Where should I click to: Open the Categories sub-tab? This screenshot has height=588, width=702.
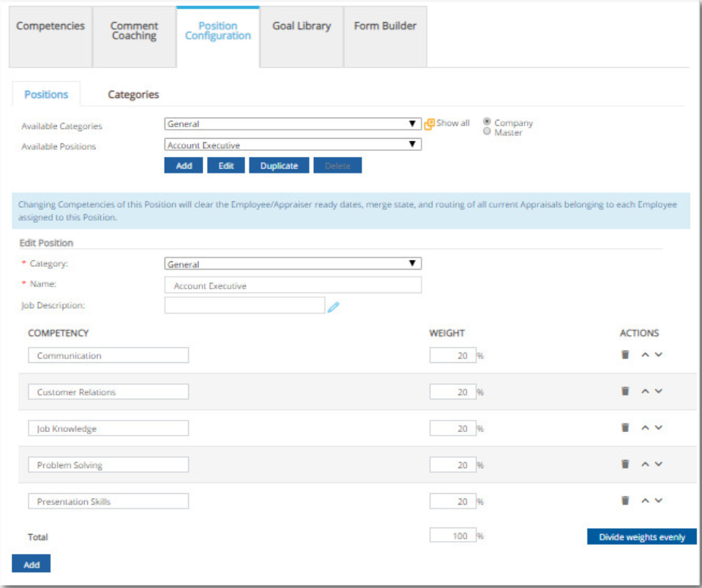click(x=133, y=95)
